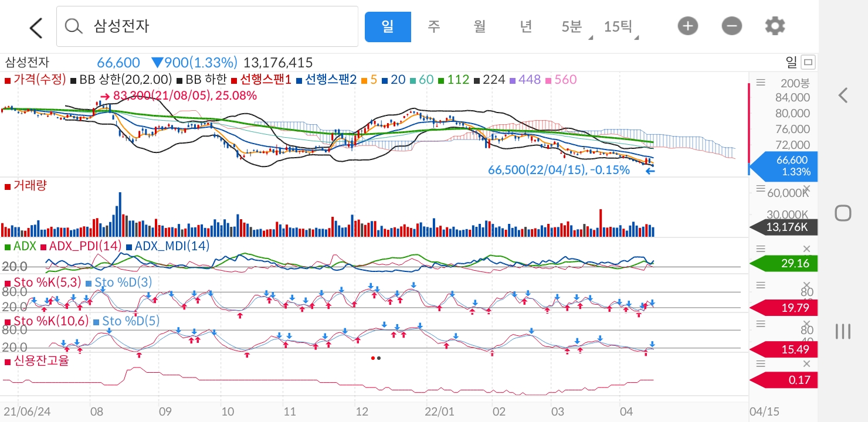Image resolution: width=868 pixels, height=422 pixels.
Task: Tap the Android home button
Action: click(x=843, y=213)
